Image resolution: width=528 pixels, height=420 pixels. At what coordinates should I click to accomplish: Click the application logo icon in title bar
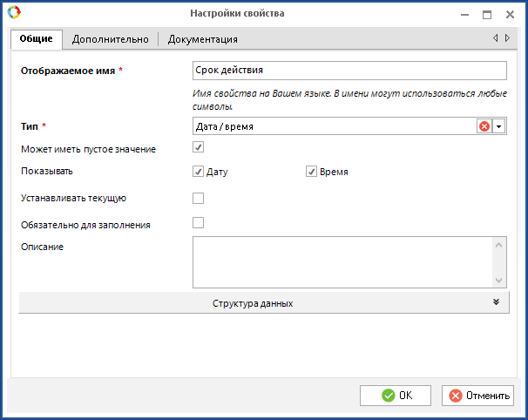click(15, 13)
